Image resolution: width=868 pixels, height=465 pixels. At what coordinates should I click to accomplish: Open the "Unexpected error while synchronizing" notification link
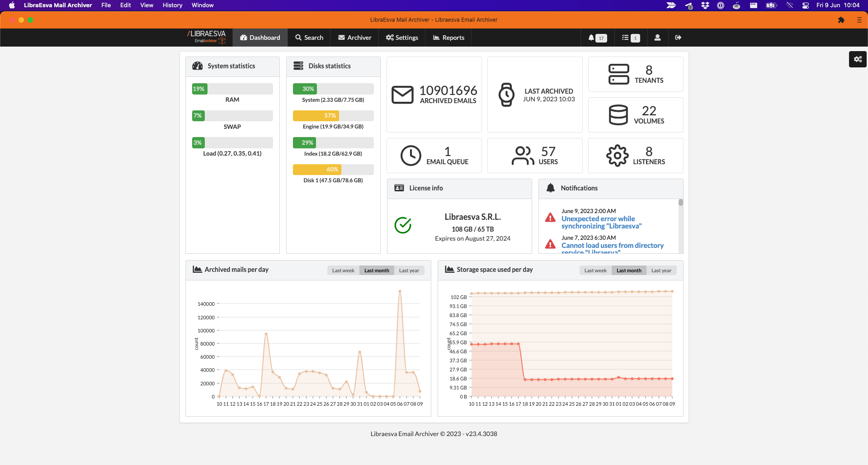pyautogui.click(x=601, y=222)
